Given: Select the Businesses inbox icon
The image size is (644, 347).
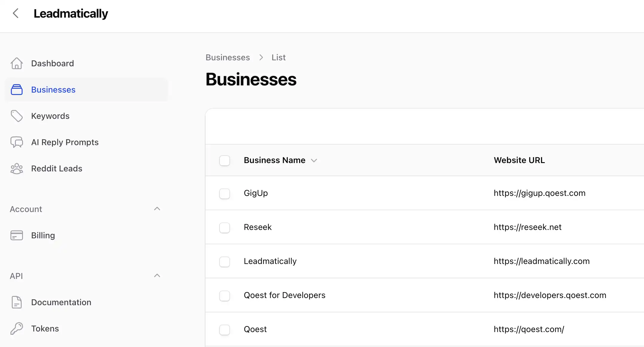Looking at the screenshot, I should [x=17, y=90].
